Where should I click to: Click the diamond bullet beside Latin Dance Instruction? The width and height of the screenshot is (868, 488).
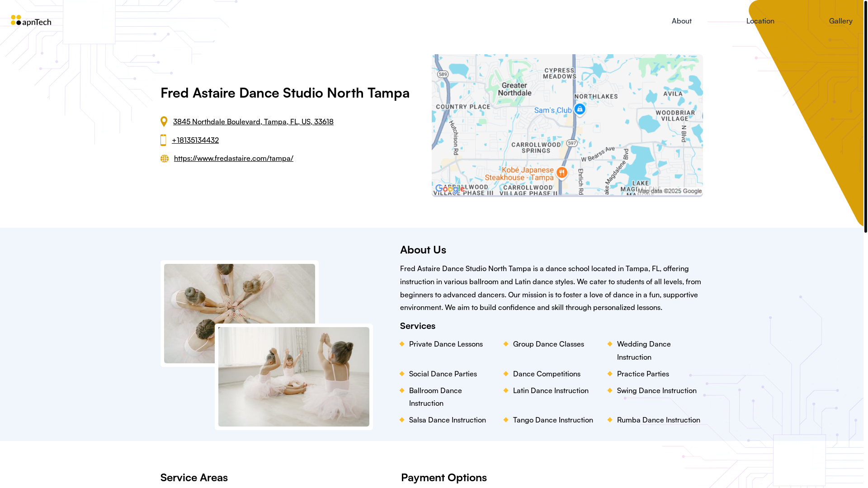pyautogui.click(x=506, y=390)
